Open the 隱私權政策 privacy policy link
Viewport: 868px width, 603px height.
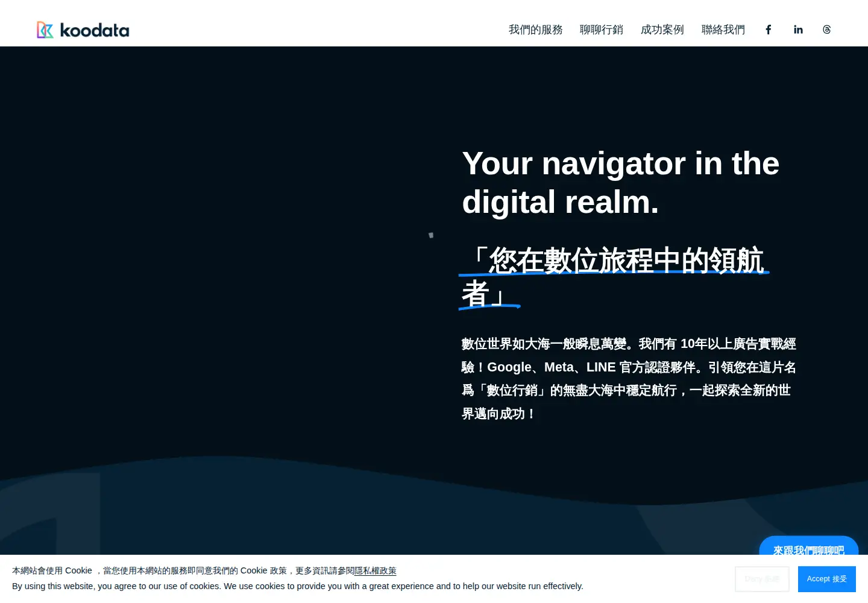(x=375, y=570)
